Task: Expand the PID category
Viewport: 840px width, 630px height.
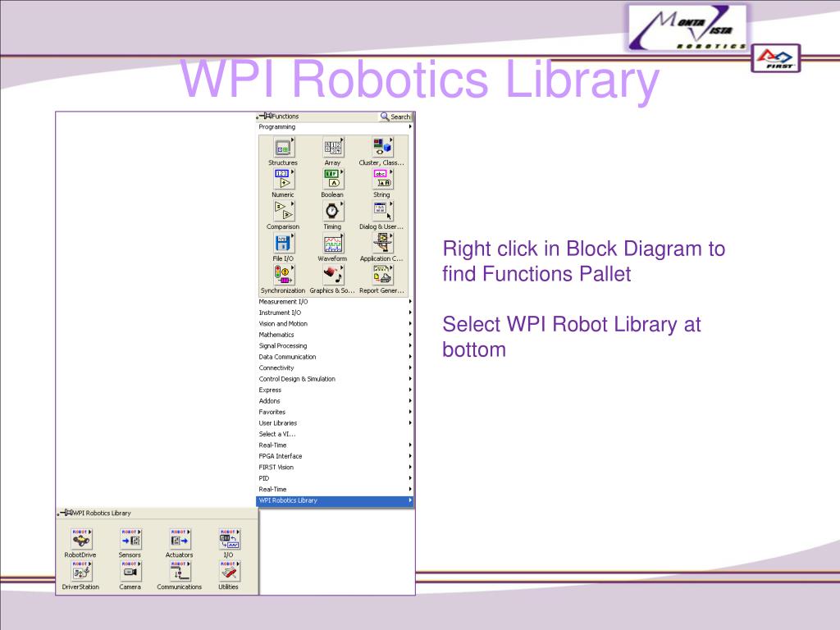Action: point(336,478)
